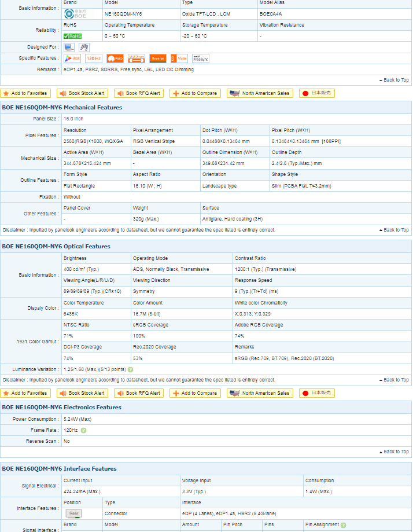Book RFQ Alert above Electronics Features
Screen dimensions: 413x532
[139, 393]
